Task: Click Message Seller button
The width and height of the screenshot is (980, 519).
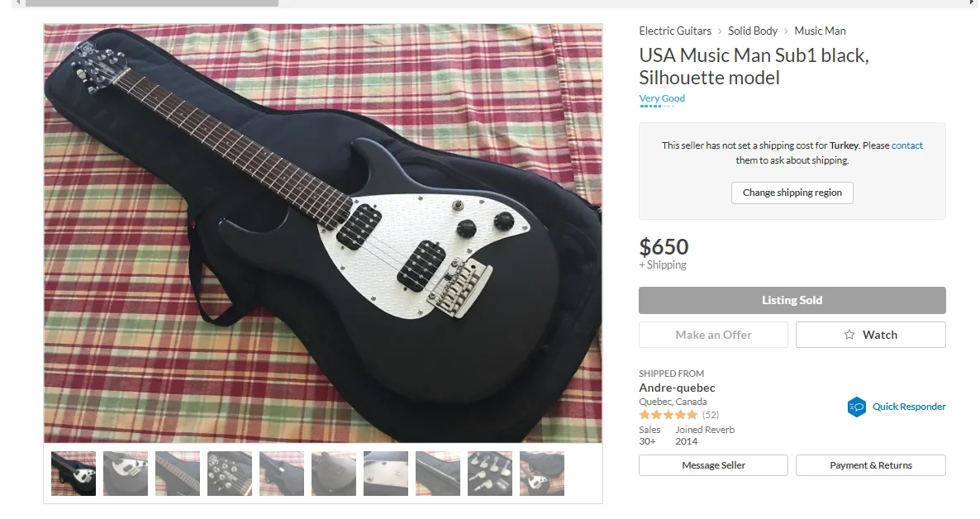Action: tap(713, 465)
